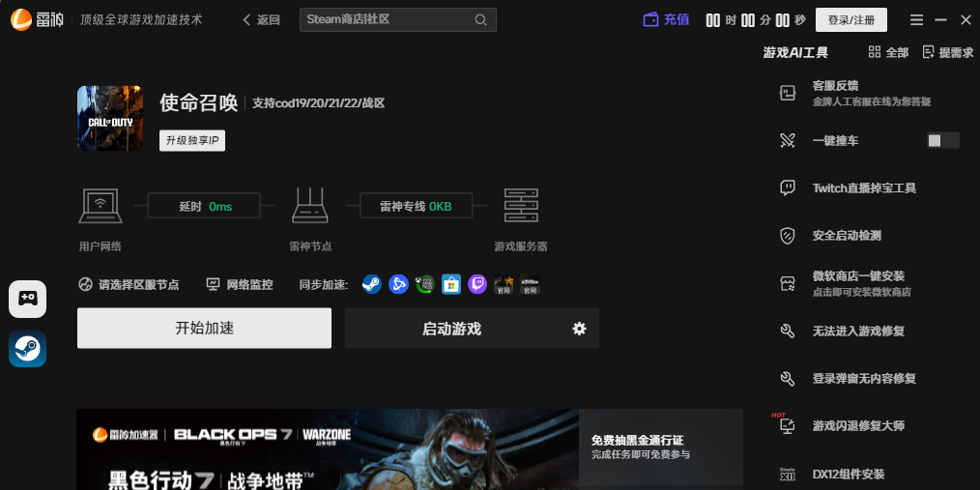Click the 延时 0ms latency box
This screenshot has height=490, width=980.
[204, 206]
